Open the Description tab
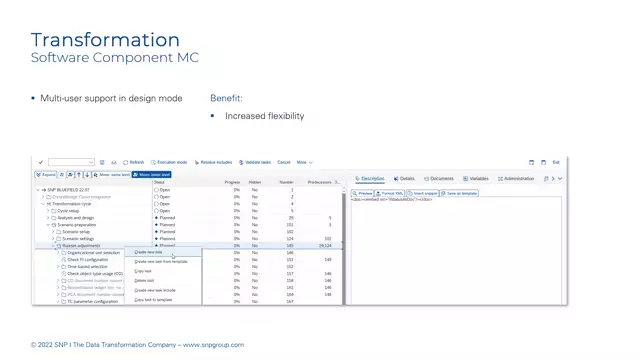 point(370,179)
